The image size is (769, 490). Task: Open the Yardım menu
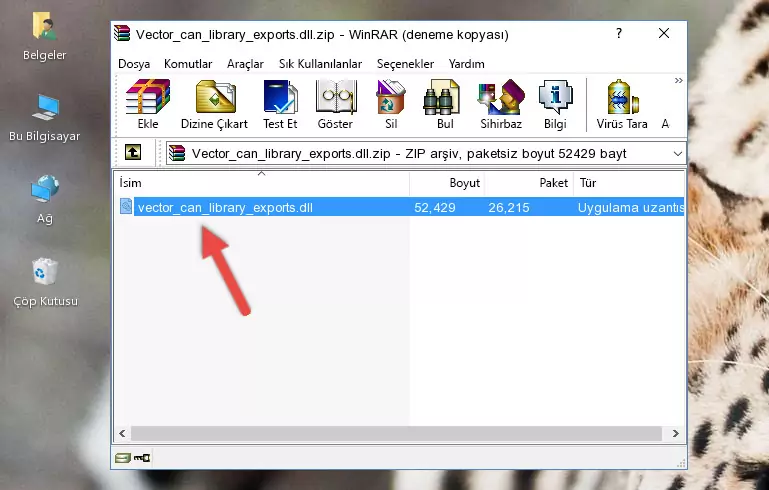466,64
